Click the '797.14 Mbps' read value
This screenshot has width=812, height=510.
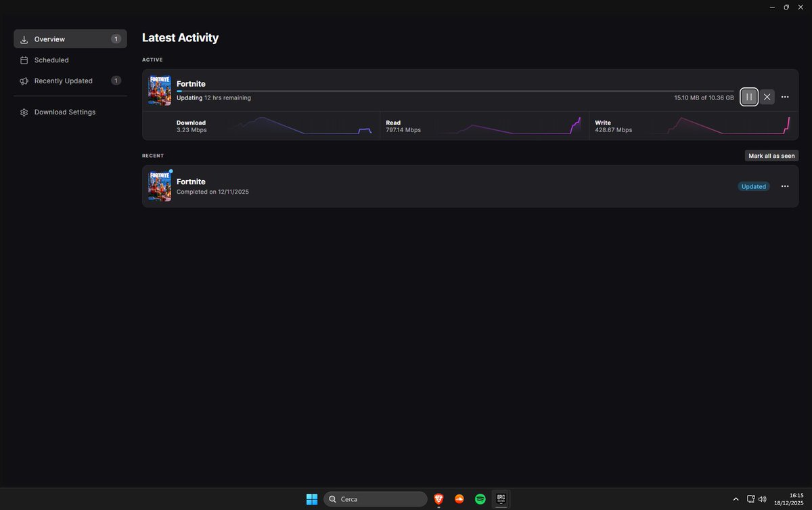tap(403, 130)
